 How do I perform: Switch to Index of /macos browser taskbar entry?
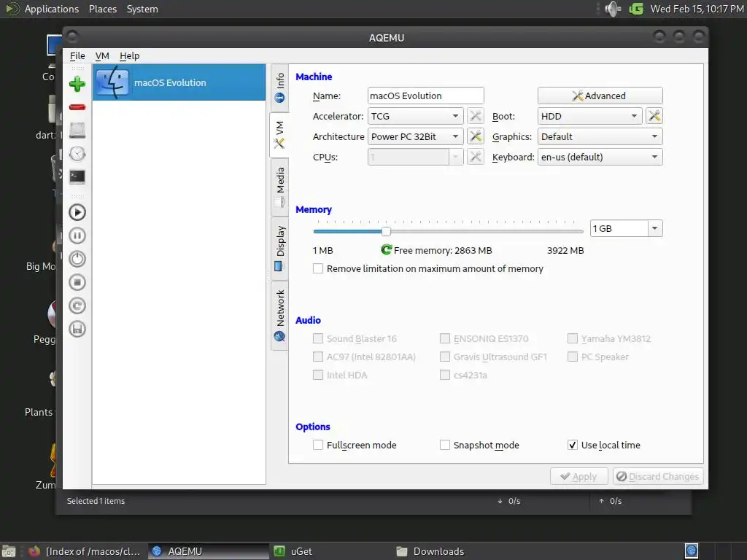coord(85,551)
